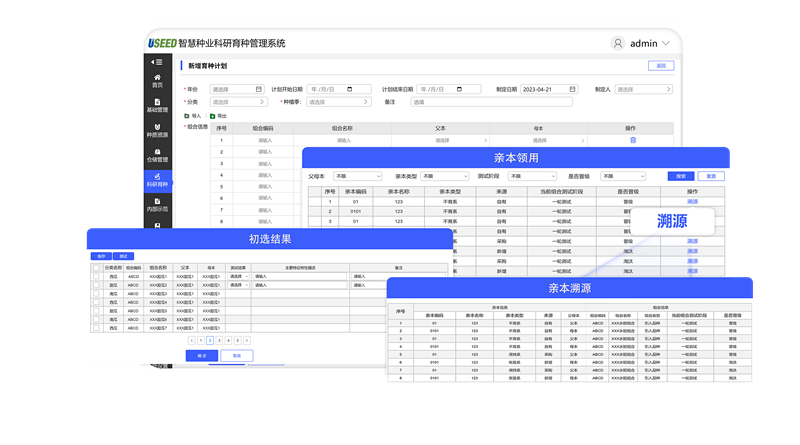Open the admin user dropdown
Viewport: 800px width, 445px height.
point(643,43)
